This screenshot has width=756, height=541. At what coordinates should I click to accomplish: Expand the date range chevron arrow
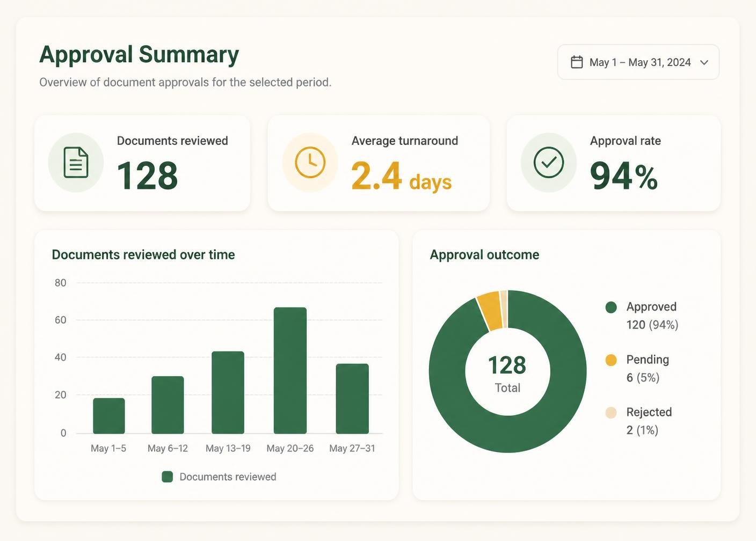click(704, 63)
